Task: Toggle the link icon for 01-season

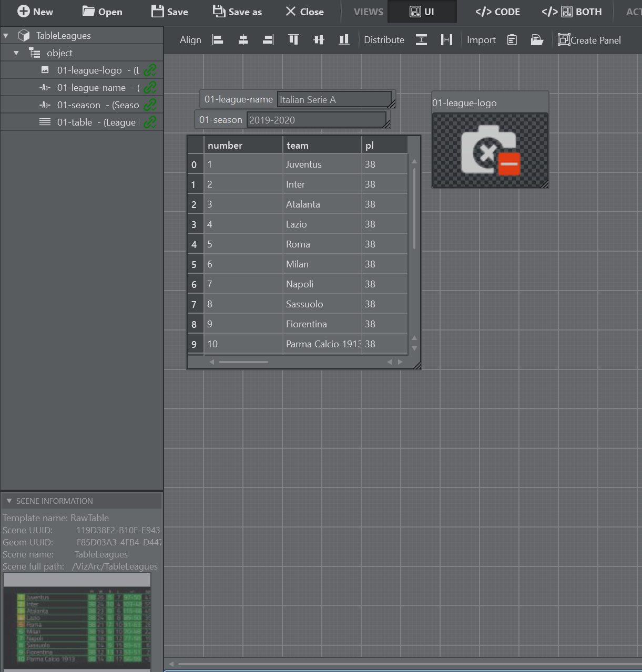Action: pos(150,105)
